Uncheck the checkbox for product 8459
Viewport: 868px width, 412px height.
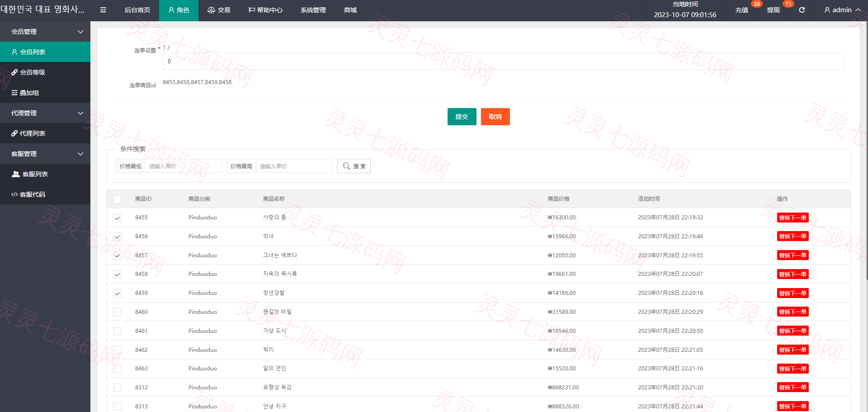(x=118, y=294)
